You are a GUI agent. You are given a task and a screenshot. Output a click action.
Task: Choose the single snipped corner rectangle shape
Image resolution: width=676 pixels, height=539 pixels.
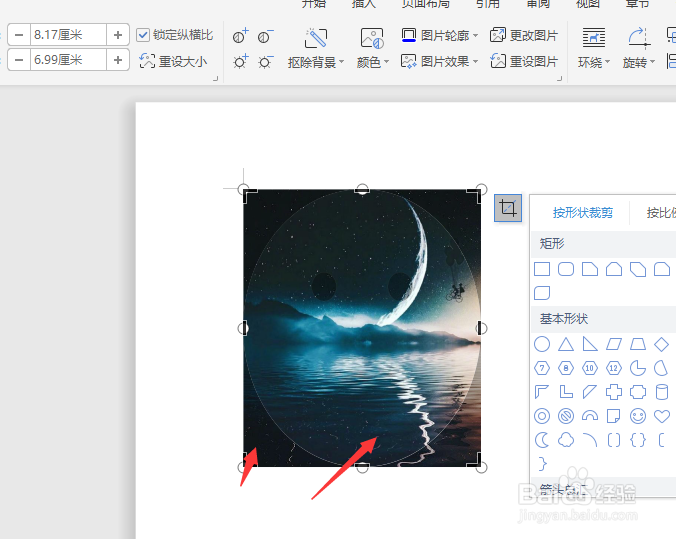click(590, 269)
